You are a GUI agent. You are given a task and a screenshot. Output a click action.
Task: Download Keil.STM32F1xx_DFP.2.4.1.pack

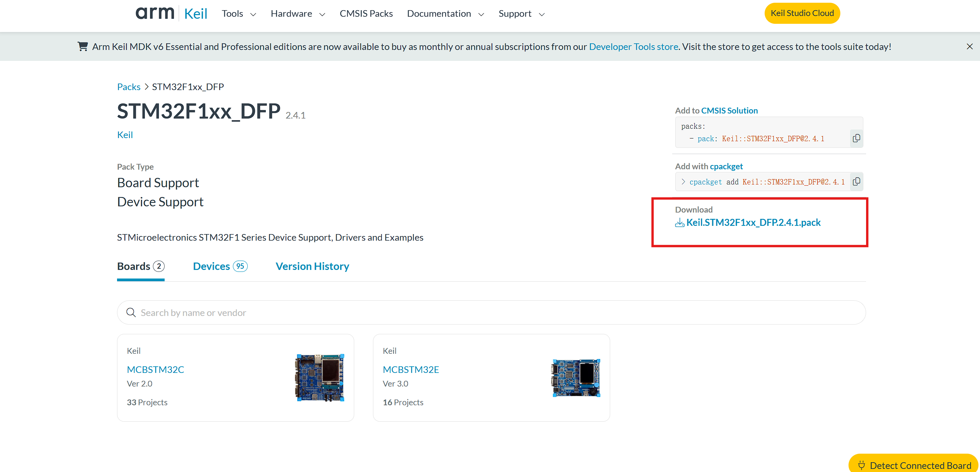753,222
